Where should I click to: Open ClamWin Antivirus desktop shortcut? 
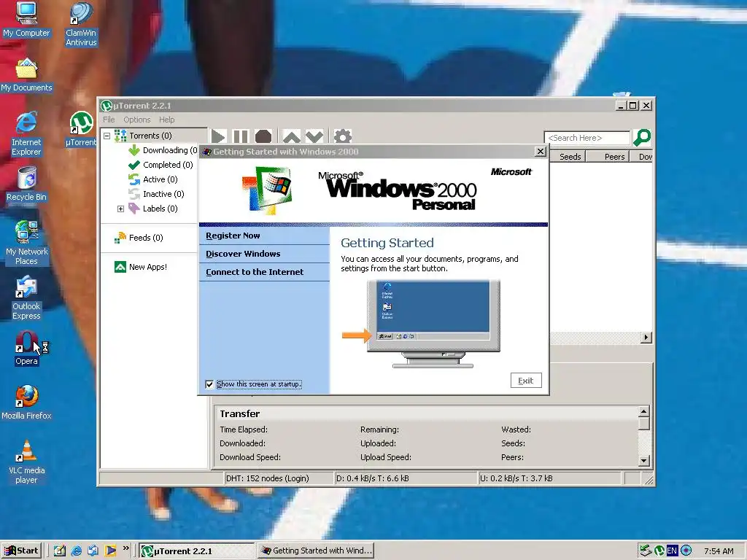pos(81,24)
